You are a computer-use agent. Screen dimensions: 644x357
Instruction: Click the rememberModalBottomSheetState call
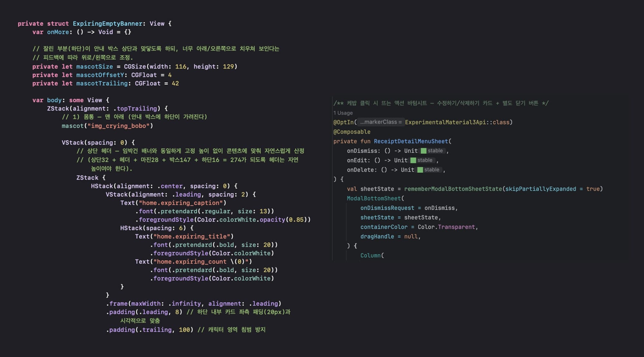tap(453, 189)
